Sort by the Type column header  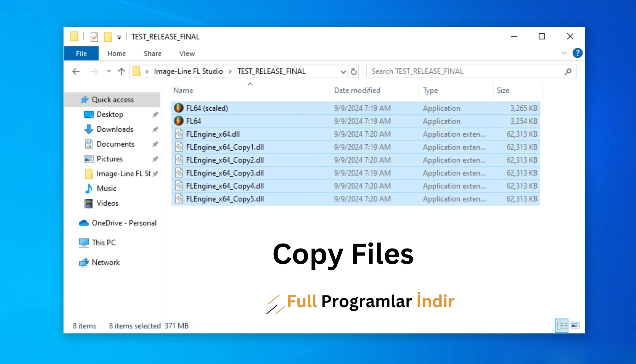(430, 90)
